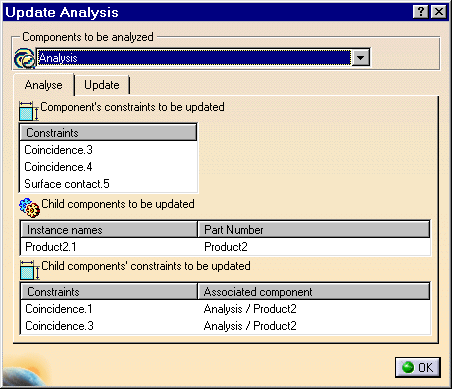Click the Part Number column header
The width and height of the screenshot is (452, 389).
[314, 230]
